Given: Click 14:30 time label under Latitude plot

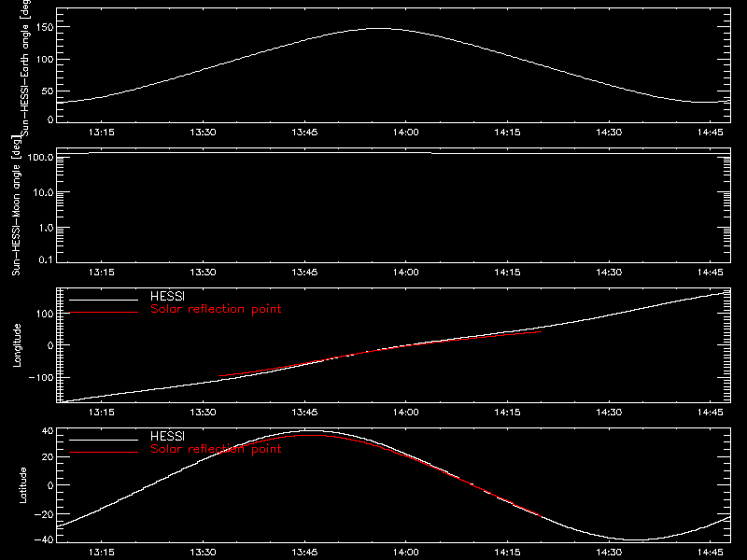Looking at the screenshot, I should click(x=609, y=552).
